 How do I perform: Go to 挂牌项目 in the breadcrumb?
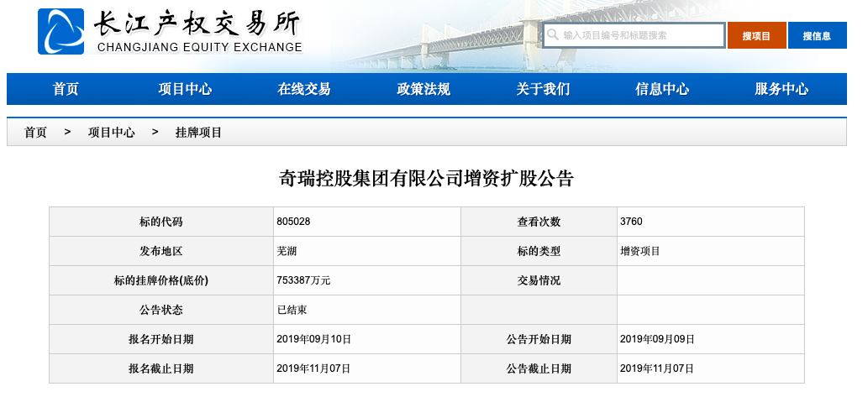tap(199, 133)
